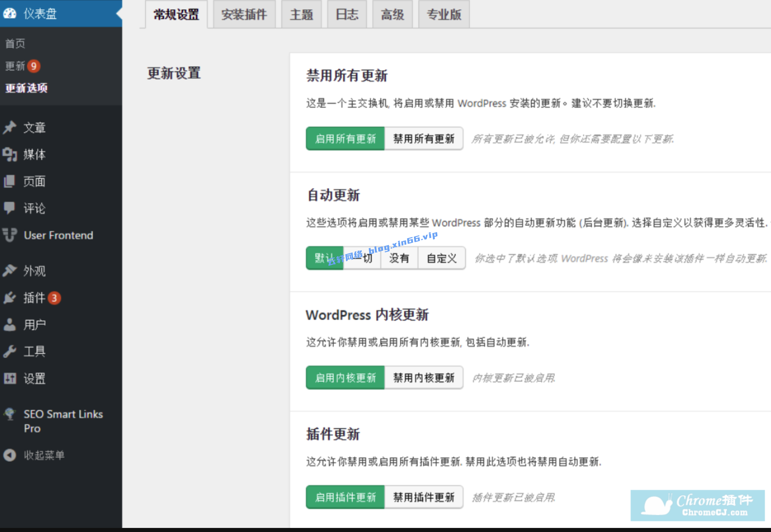Click the plug icon beside 插件

click(9, 298)
